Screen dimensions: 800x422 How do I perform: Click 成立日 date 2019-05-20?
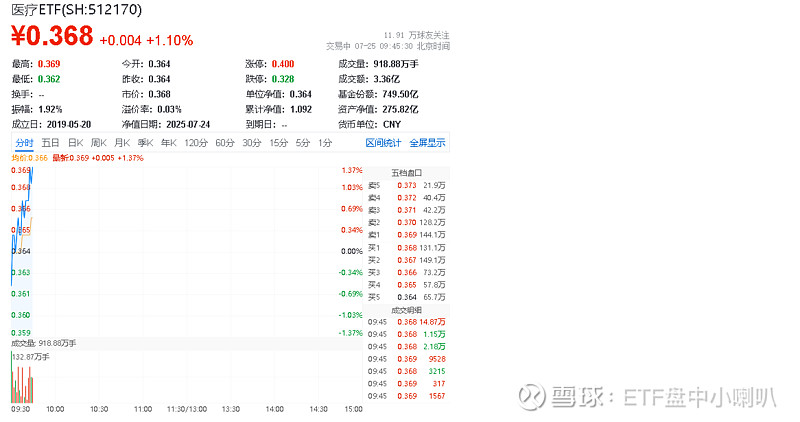69,125
